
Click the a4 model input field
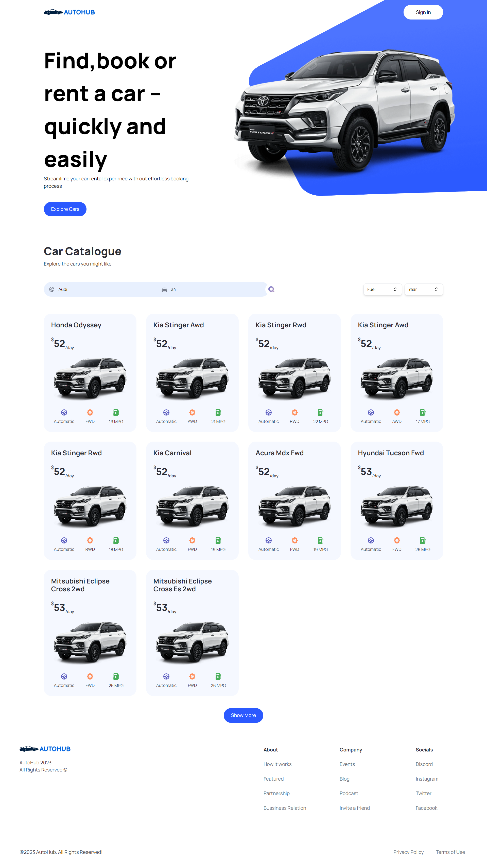pos(216,289)
